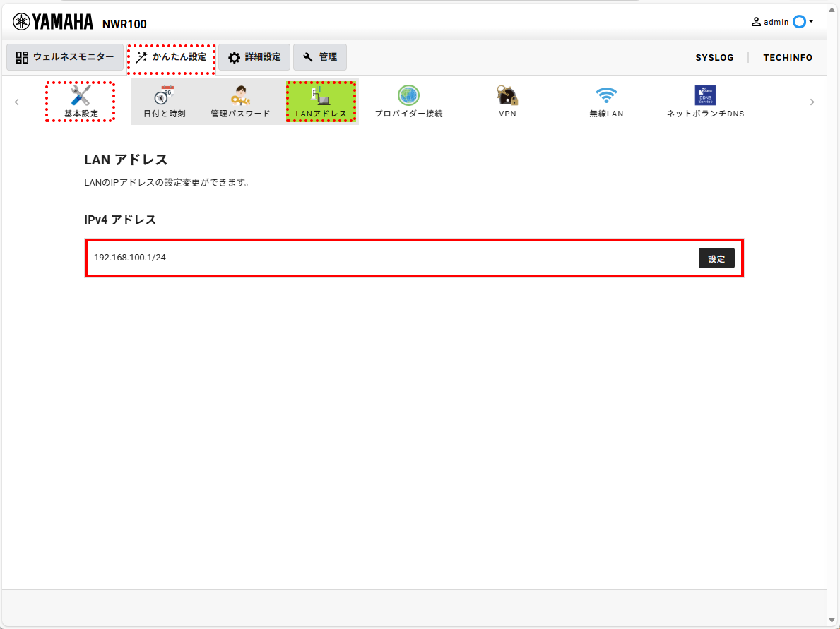Click the NWR100 model name
Viewport: 840px width, 629px height.
click(124, 24)
